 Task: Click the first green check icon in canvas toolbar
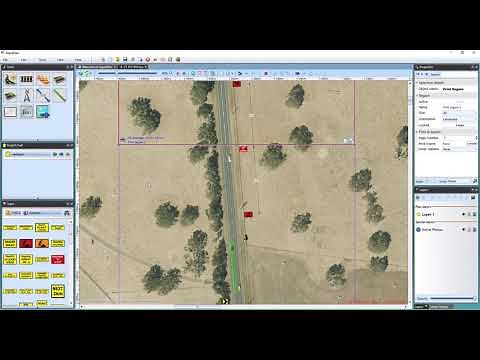pyautogui.click(x=82, y=73)
